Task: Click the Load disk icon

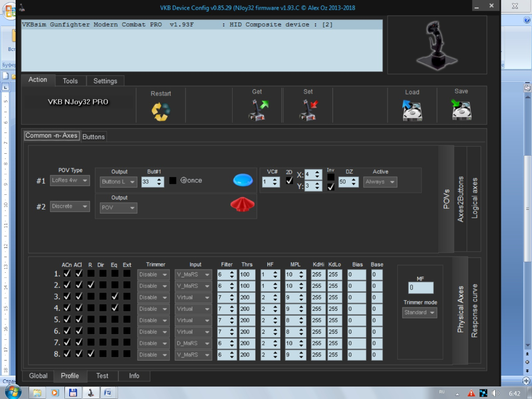Action: pos(412,111)
